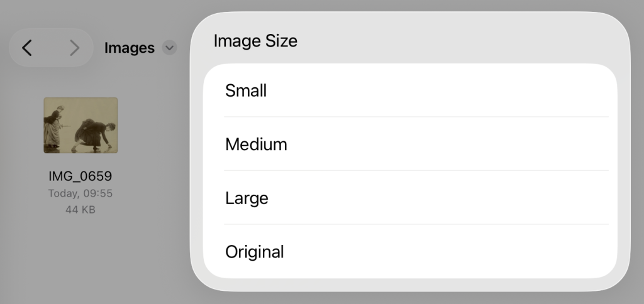Image resolution: width=644 pixels, height=304 pixels.
Task: Dismiss popup by clicking dimmed background
Action: pyautogui.click(x=94, y=264)
